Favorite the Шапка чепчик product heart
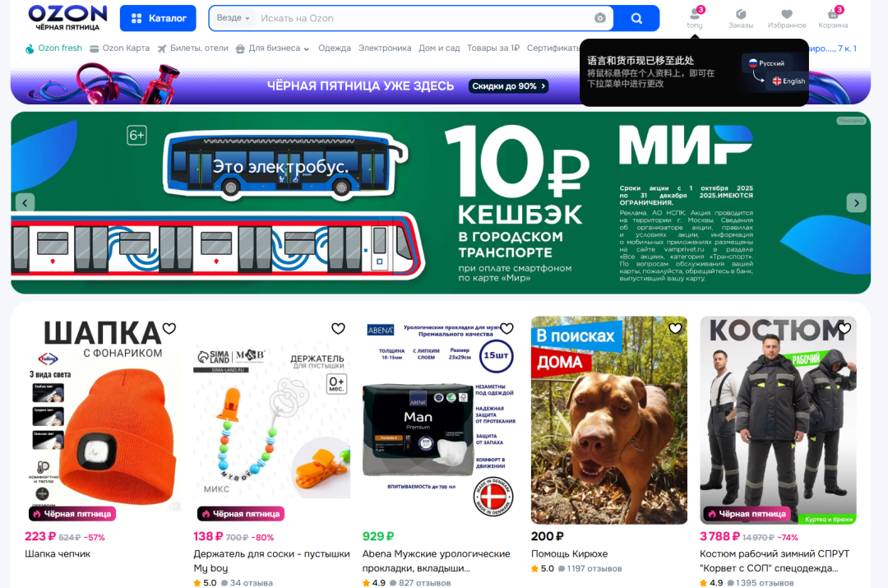This screenshot has width=888, height=588. click(x=169, y=328)
